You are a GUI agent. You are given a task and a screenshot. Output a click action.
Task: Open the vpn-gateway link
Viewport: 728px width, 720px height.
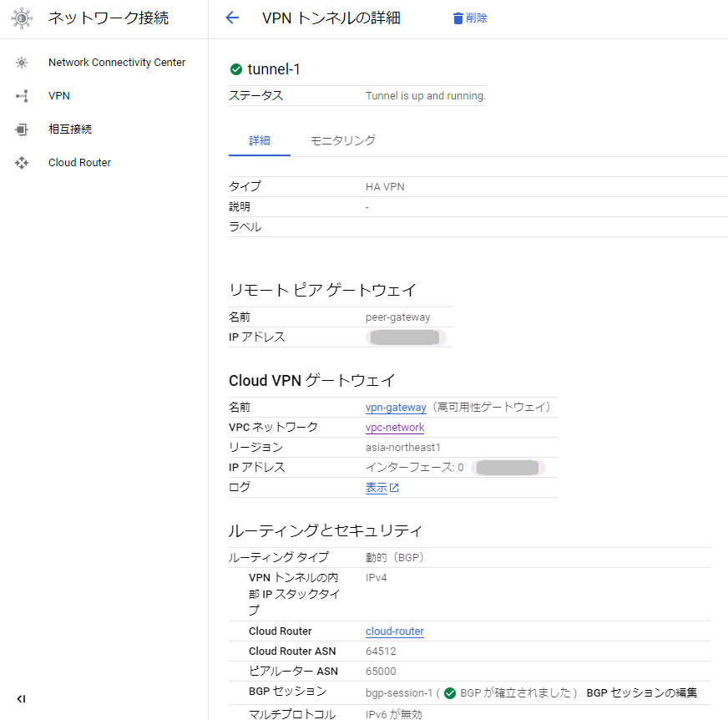[396, 408]
